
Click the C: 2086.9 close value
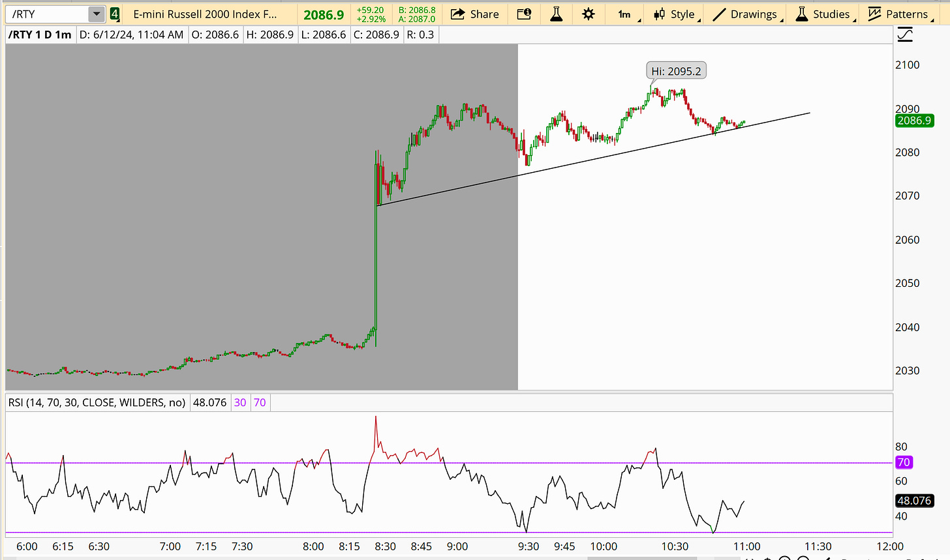376,35
